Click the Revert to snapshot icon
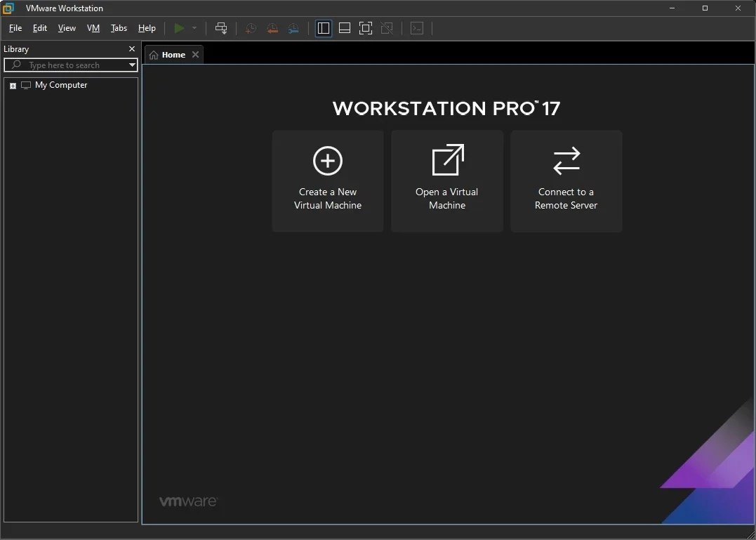The height and width of the screenshot is (540, 756). (x=272, y=29)
